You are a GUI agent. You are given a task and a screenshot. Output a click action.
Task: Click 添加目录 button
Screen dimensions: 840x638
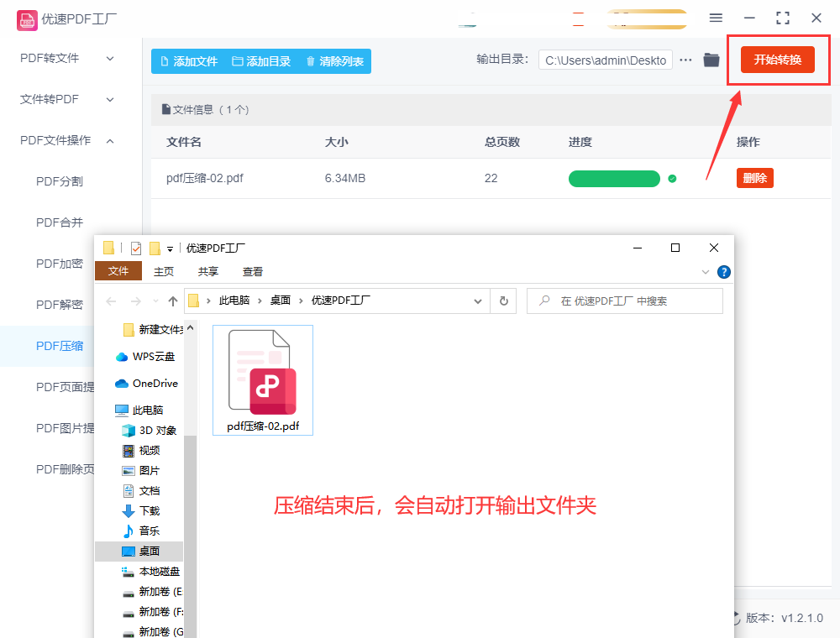coord(261,61)
